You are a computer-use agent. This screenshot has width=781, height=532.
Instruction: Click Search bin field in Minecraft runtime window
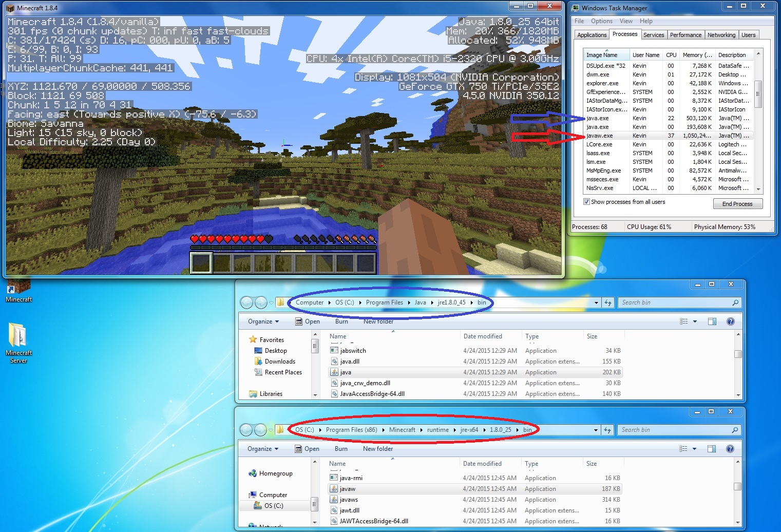(x=678, y=430)
